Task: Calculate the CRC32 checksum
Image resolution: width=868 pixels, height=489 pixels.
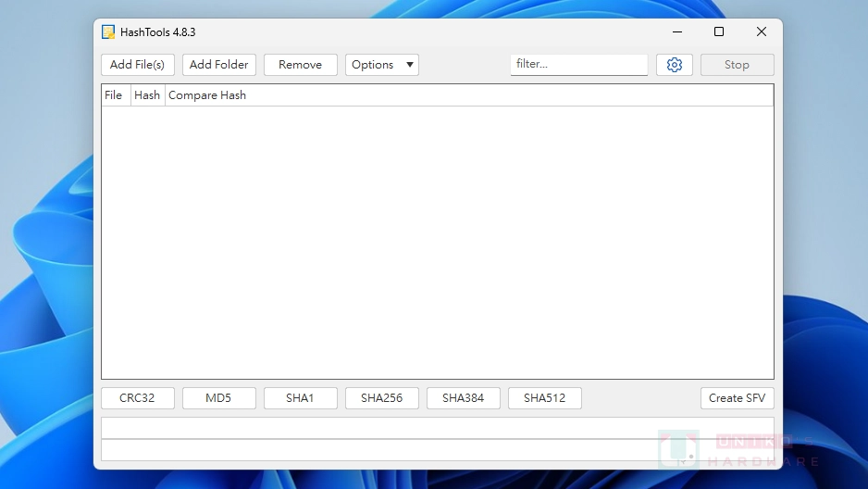Action: [x=138, y=398]
